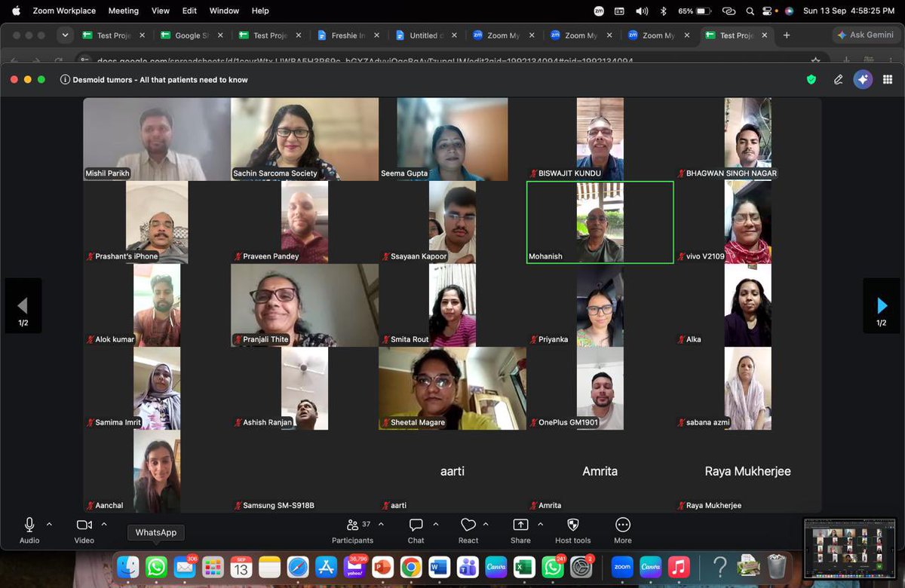905x588 pixels.
Task: Open Spotlight search in menu bar
Action: click(x=750, y=11)
